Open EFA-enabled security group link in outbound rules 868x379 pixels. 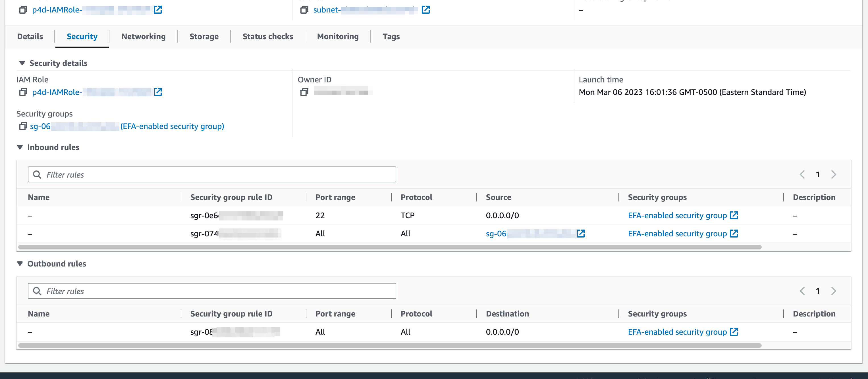(x=677, y=332)
